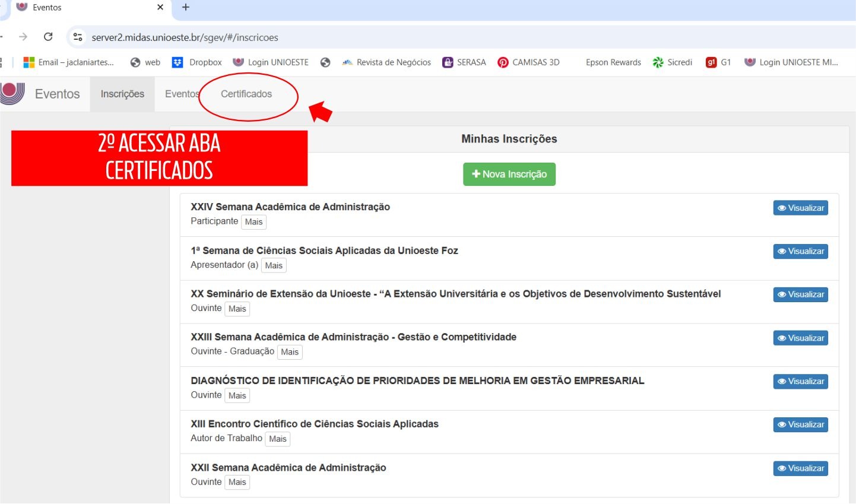
Task: Open the Sicredi bookmark
Action: click(672, 62)
